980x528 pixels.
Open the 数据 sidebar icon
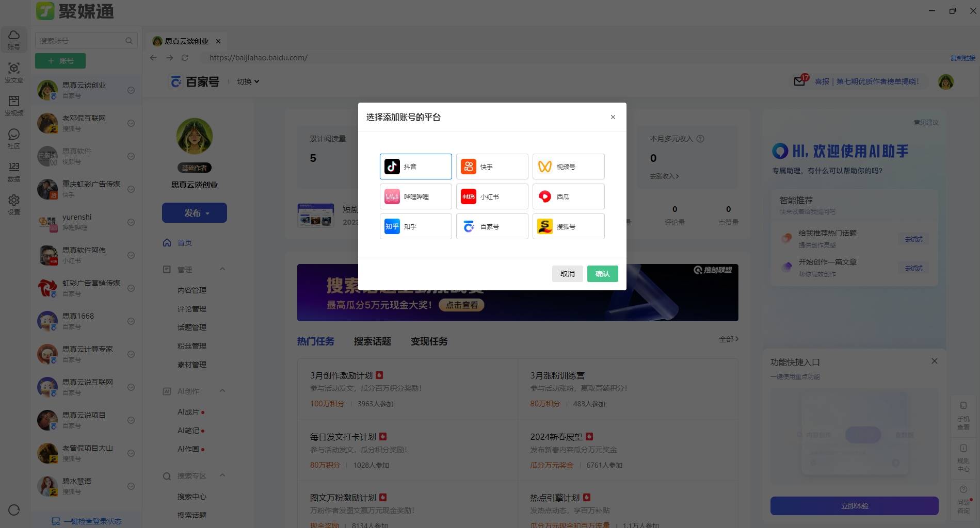click(14, 171)
